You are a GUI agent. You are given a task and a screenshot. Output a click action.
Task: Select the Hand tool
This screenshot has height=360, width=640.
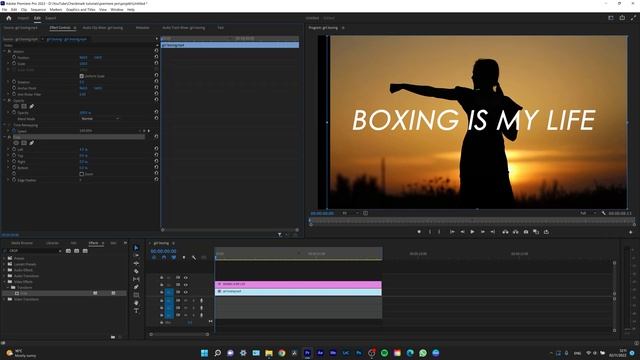point(136,303)
